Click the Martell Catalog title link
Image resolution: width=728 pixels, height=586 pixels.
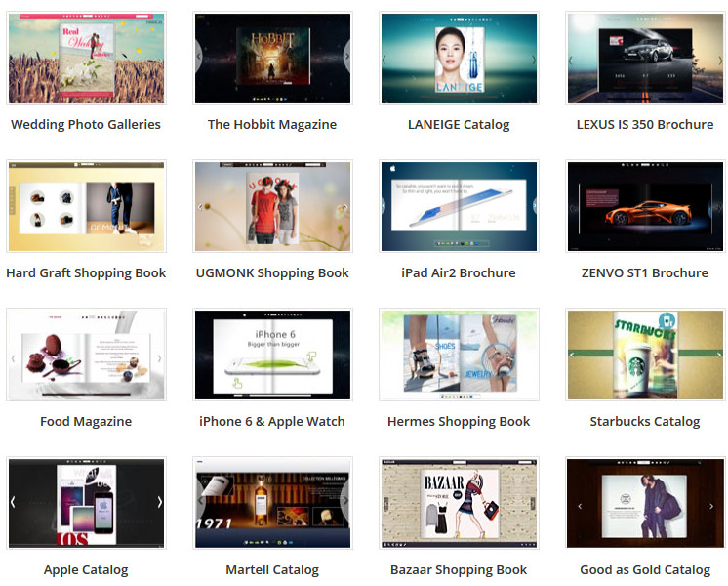click(272, 569)
